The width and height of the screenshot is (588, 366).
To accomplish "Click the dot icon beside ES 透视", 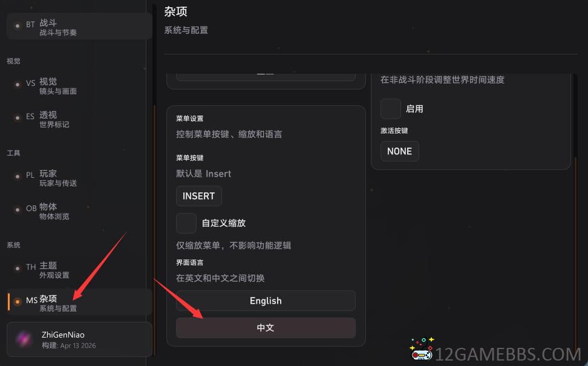I will tap(18, 118).
